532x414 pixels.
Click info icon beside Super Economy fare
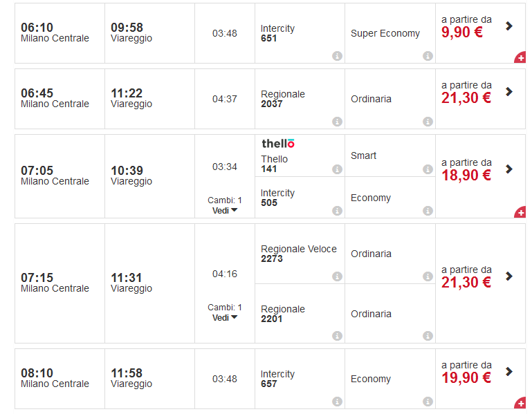point(428,56)
